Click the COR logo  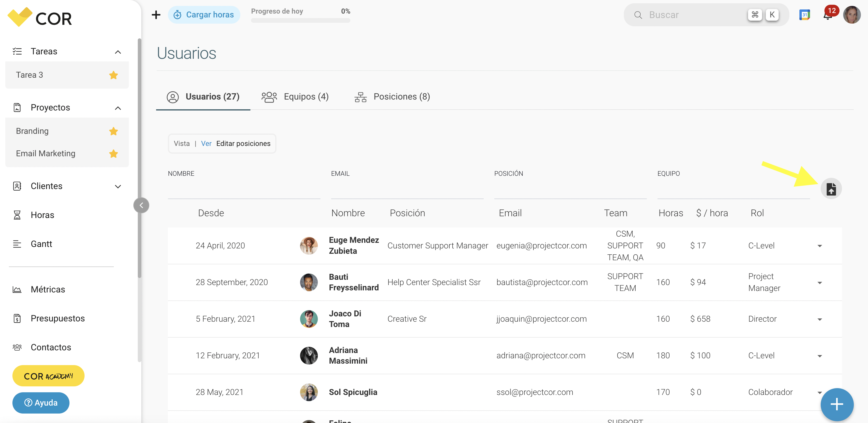click(x=40, y=17)
